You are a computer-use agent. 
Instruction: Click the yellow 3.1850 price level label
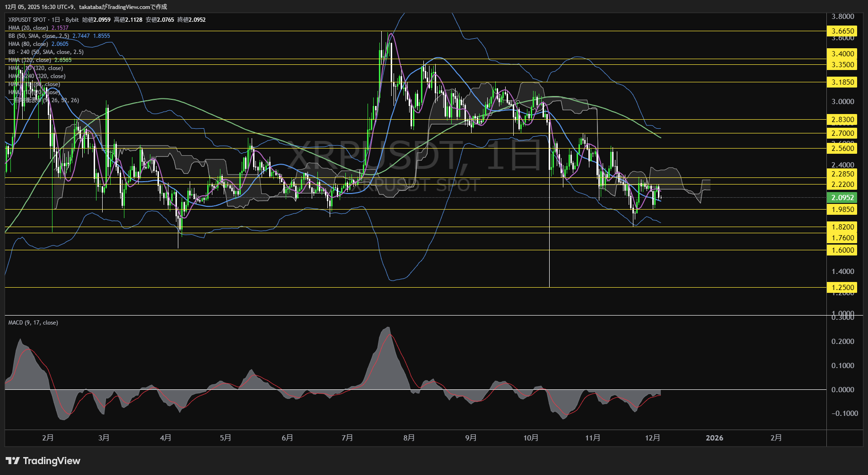pyautogui.click(x=842, y=82)
